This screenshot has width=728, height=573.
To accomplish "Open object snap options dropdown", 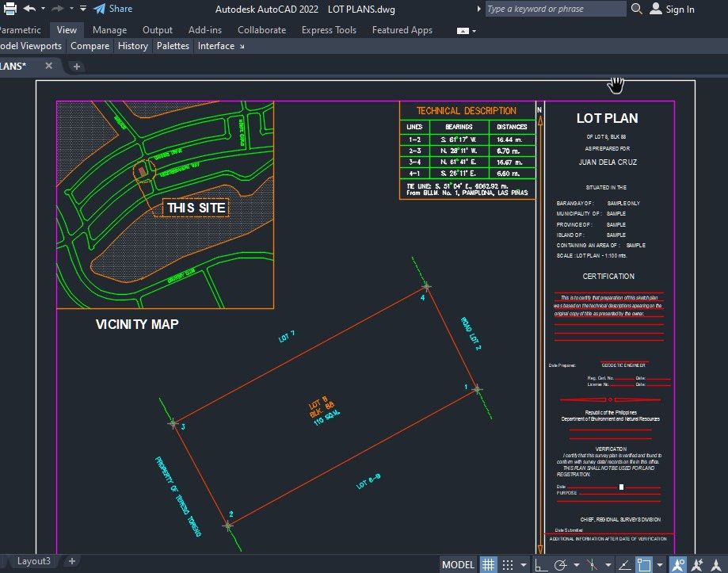I will pyautogui.click(x=660, y=565).
